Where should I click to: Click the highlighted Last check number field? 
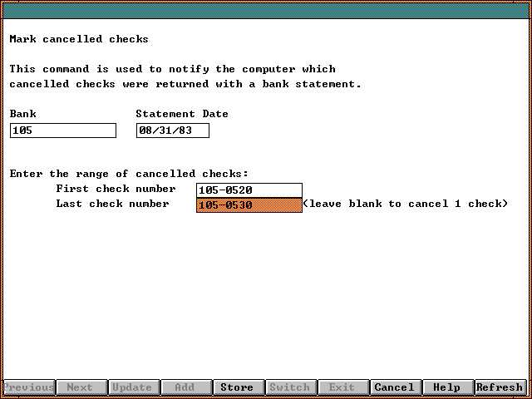[x=249, y=205]
